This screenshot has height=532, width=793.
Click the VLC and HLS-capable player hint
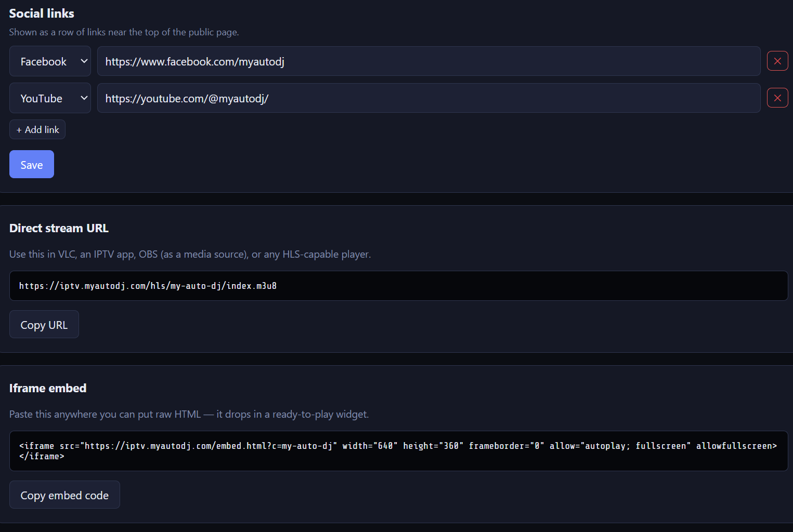pos(190,254)
